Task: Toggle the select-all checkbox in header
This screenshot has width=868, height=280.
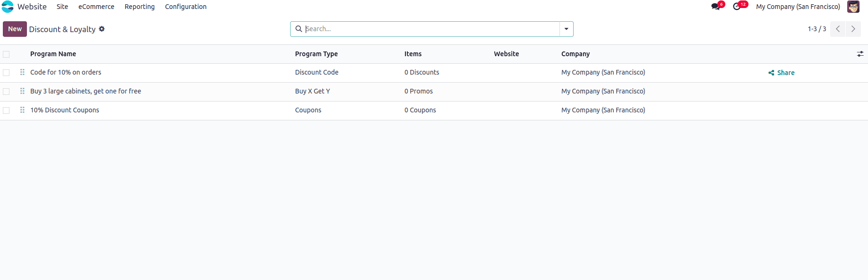Action: (x=6, y=54)
